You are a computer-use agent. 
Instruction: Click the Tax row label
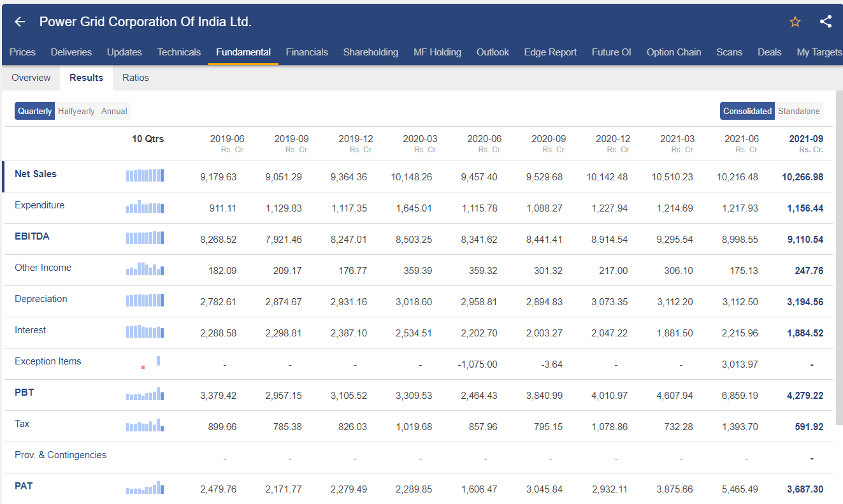22,424
